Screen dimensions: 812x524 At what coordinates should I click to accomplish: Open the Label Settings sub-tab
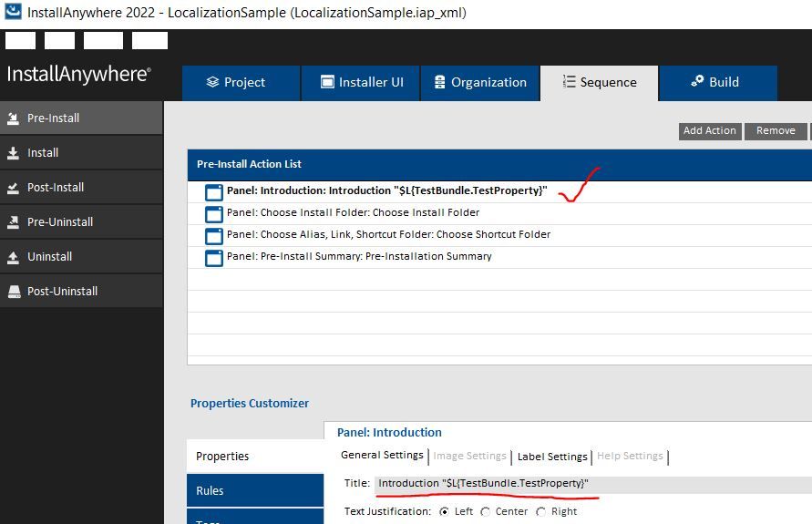pos(552,457)
